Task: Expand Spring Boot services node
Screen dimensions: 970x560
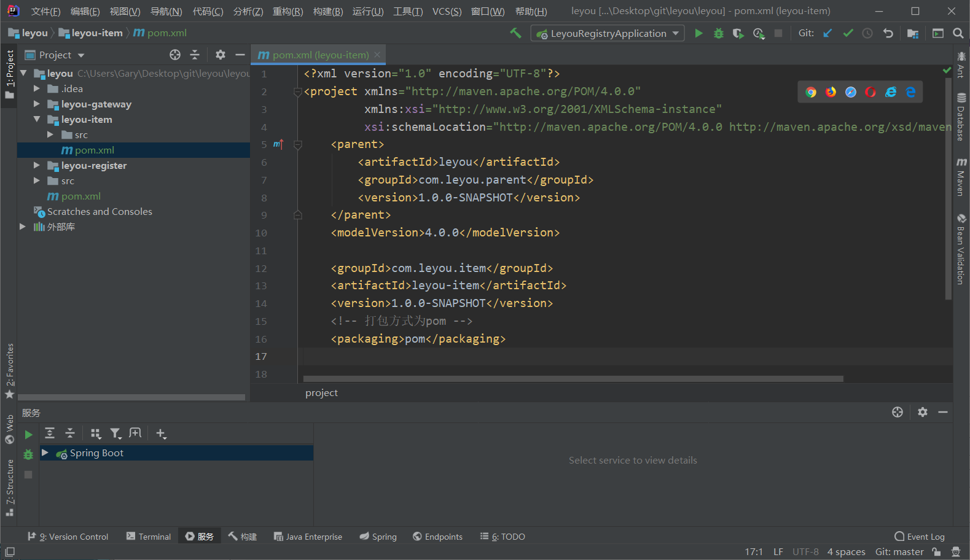Action: tap(45, 453)
